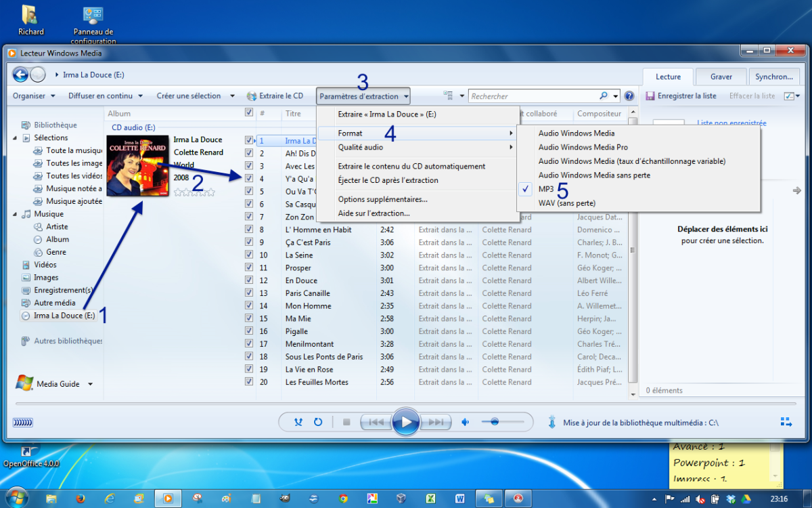Open Excel from the taskbar

tap(430, 499)
